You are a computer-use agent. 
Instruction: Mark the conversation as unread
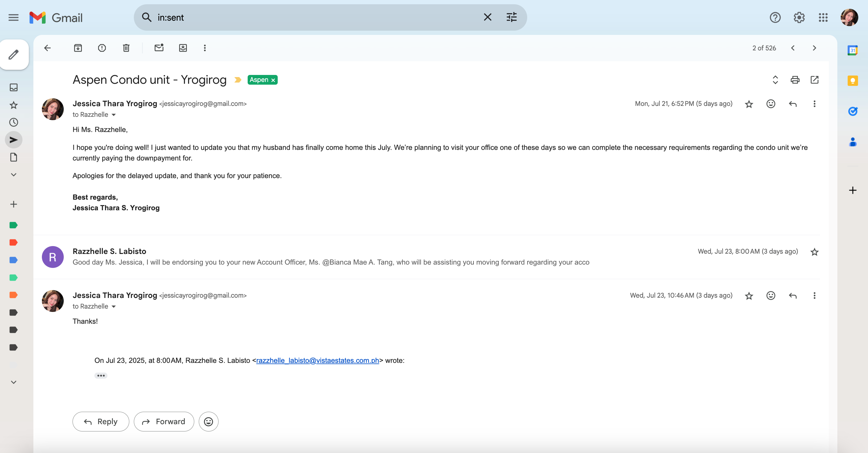(x=159, y=48)
